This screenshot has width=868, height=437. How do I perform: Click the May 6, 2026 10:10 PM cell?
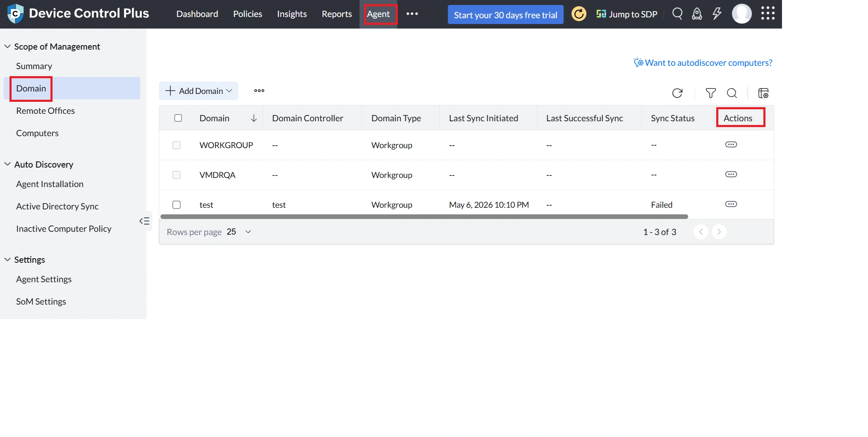489,205
